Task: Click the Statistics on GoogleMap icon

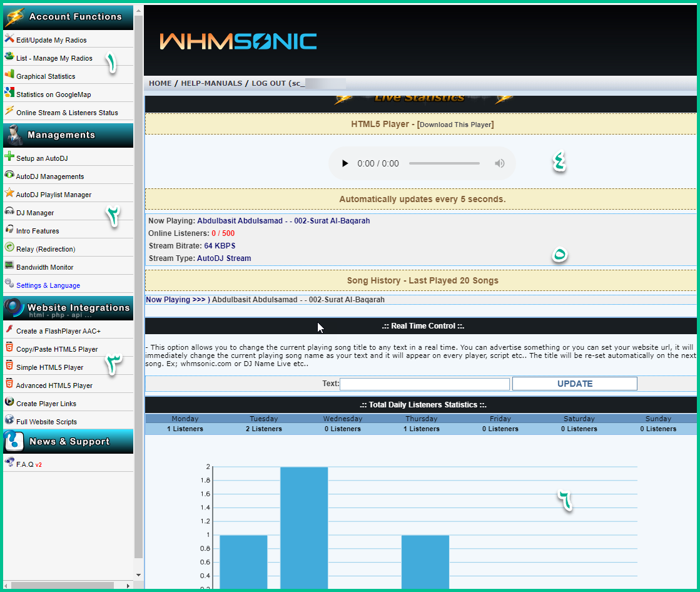Action: pyautogui.click(x=9, y=93)
